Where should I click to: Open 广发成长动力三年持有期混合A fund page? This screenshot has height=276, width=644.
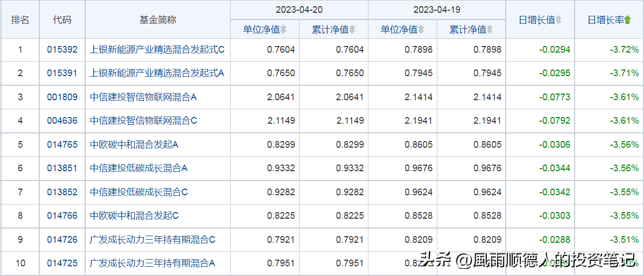tap(153, 263)
